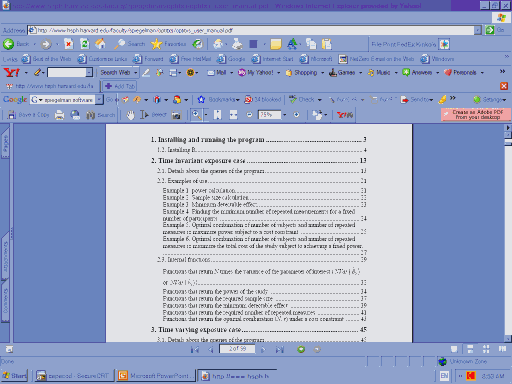The image size is (512, 384).
Task: Click the Yahoo toolbar search box
Action: tap(67, 72)
